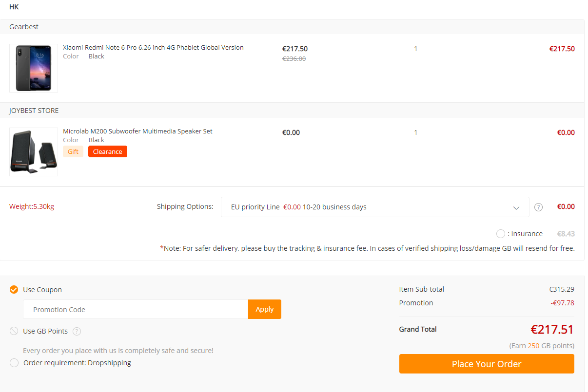Click the Gift tag on speaker item

73,151
